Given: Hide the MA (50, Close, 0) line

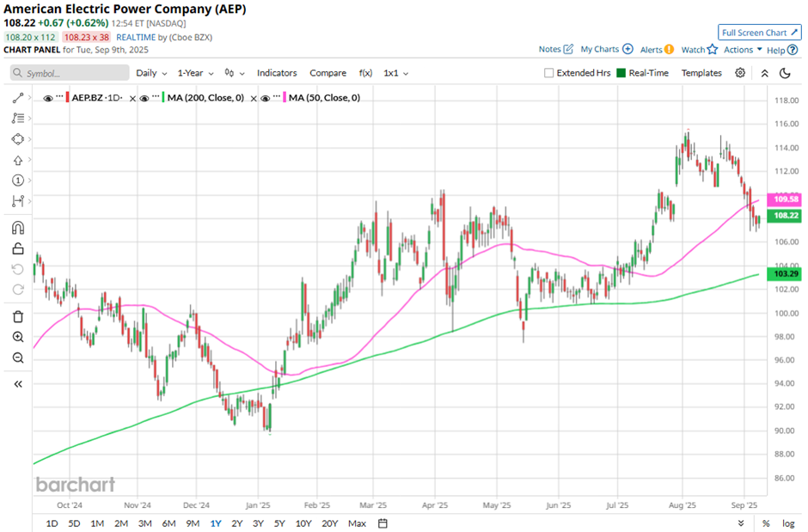Looking at the screenshot, I should click(266, 98).
